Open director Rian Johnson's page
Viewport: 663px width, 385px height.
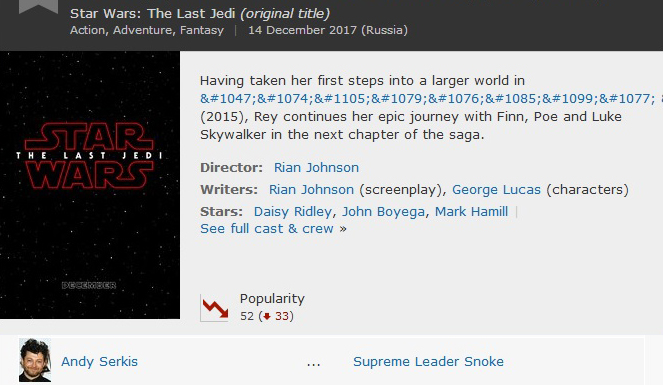click(x=316, y=168)
